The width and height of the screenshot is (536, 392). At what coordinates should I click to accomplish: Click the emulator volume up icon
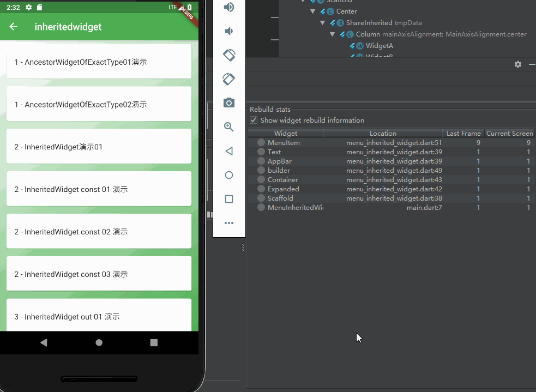point(228,7)
